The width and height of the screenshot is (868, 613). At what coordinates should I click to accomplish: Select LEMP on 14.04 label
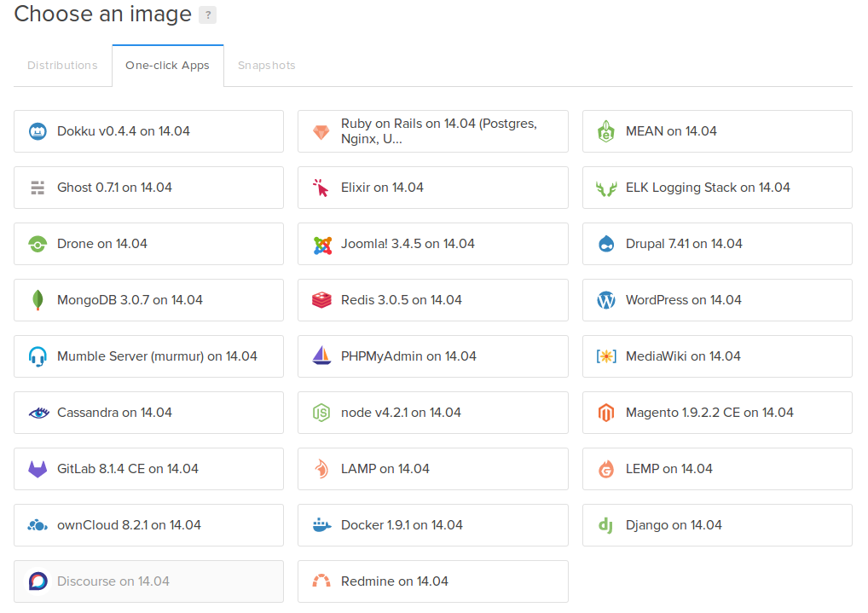pos(668,469)
